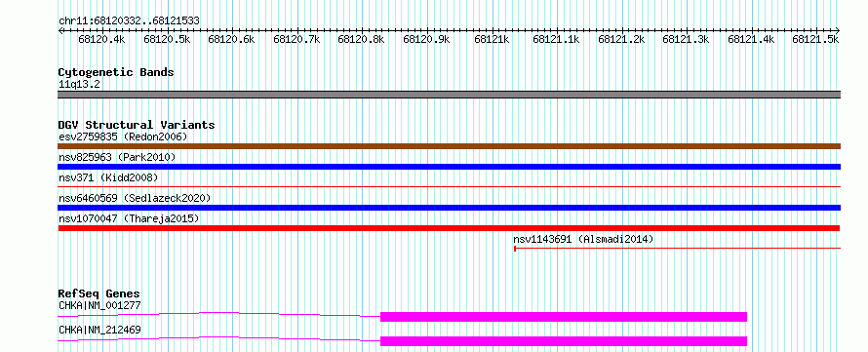Open nsv825963 (Park2010) variant label
The width and height of the screenshot is (868, 352).
pyautogui.click(x=117, y=157)
